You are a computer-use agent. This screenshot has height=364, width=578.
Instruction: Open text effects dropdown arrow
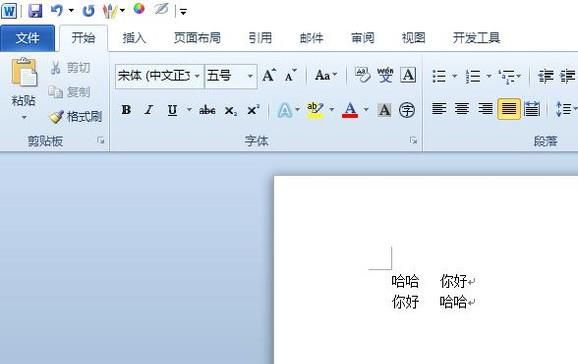point(297,110)
